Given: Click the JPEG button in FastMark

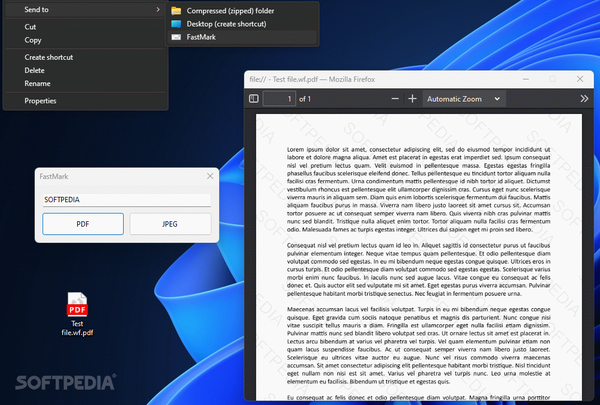Looking at the screenshot, I should pyautogui.click(x=170, y=224).
